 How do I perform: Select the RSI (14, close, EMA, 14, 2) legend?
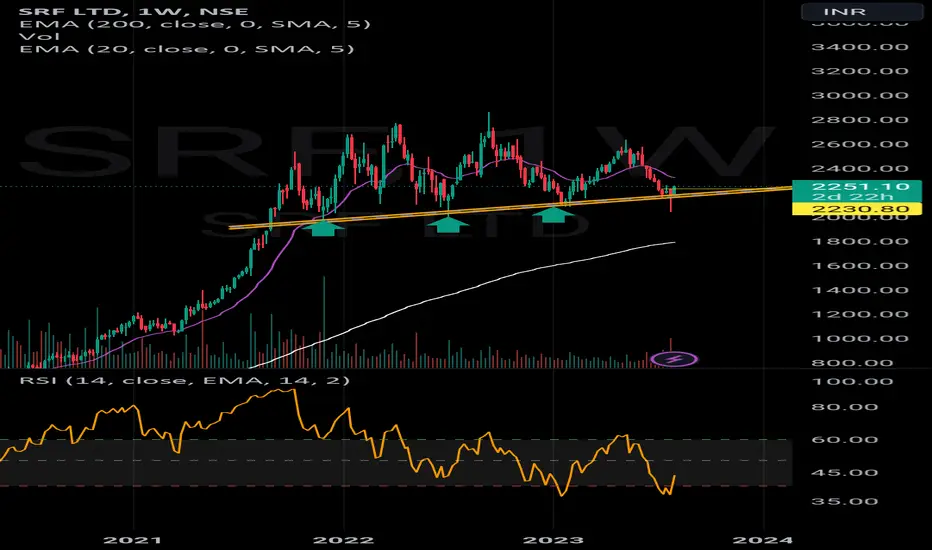point(185,380)
